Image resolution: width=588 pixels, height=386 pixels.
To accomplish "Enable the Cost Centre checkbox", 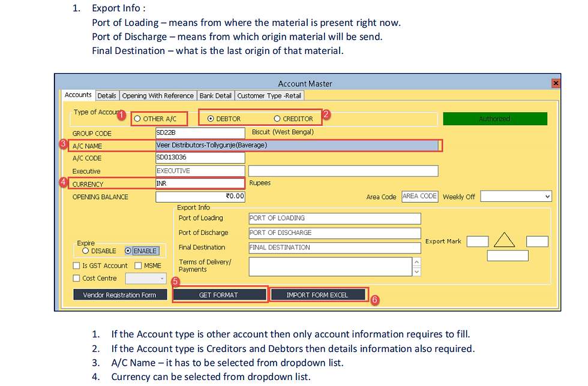I will click(x=77, y=279).
